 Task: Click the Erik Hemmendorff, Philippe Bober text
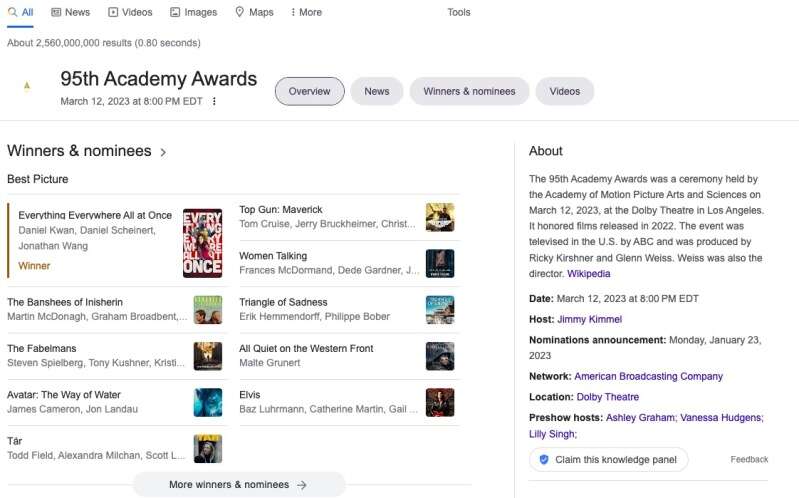click(314, 317)
